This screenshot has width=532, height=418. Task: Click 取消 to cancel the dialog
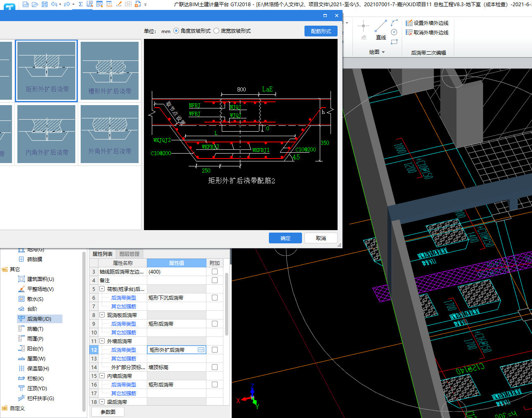click(321, 238)
